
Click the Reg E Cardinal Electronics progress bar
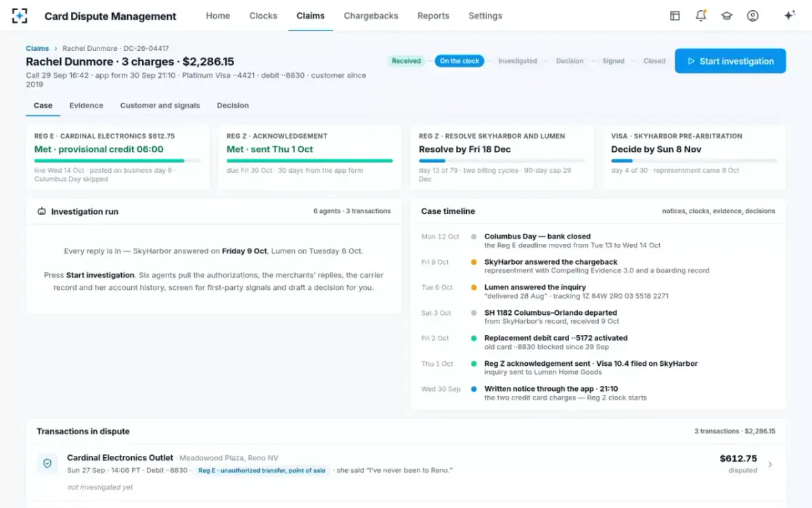pos(118,161)
